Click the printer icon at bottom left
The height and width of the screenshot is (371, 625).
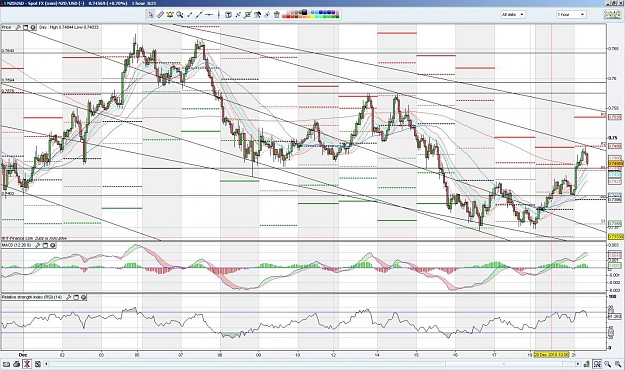(x=16, y=364)
